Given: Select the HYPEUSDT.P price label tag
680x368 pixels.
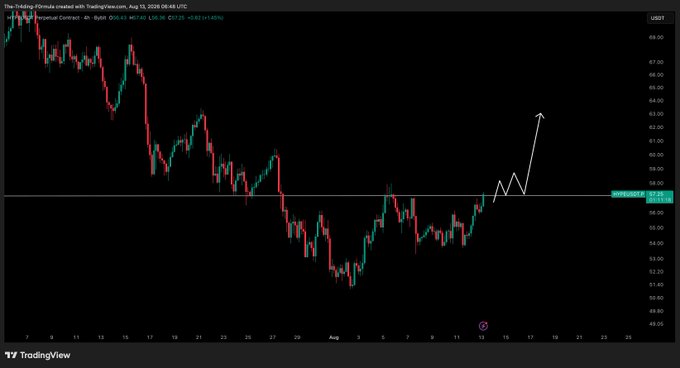Looking at the screenshot, I should [x=628, y=194].
